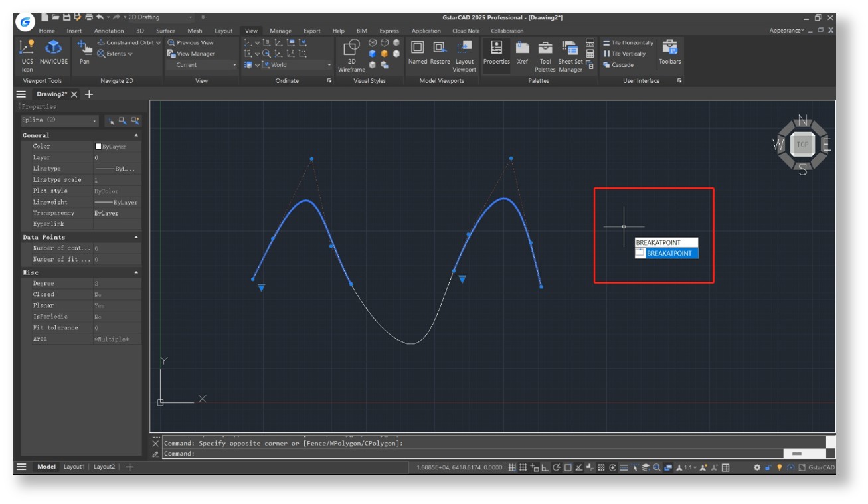Open the Spline (2) selection dropdown
The width and height of the screenshot is (868, 504).
pyautogui.click(x=95, y=120)
